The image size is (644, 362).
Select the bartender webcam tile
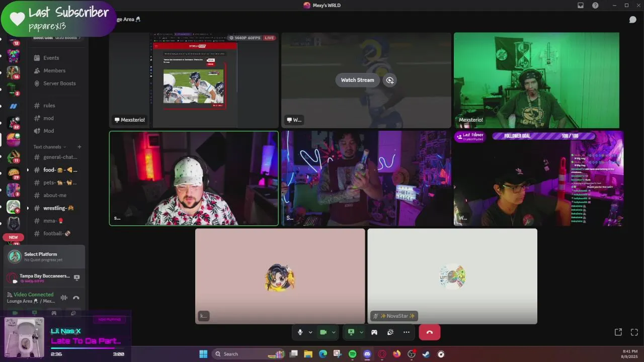[366, 178]
